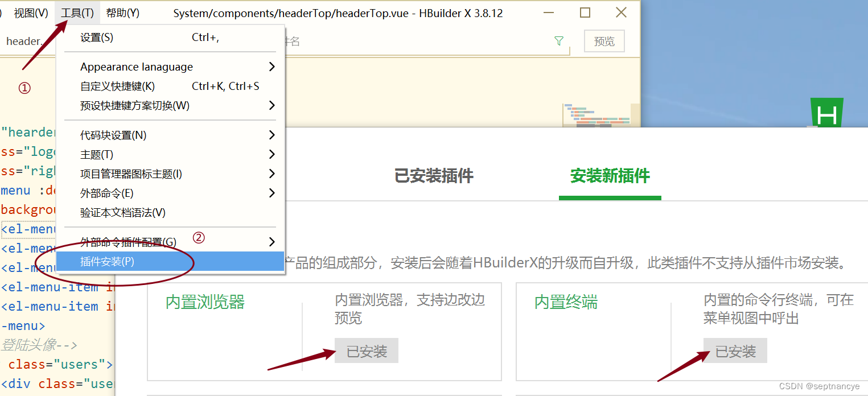Image resolution: width=868 pixels, height=396 pixels.
Task: Click the green HBuilder H logo icon
Action: click(x=826, y=113)
